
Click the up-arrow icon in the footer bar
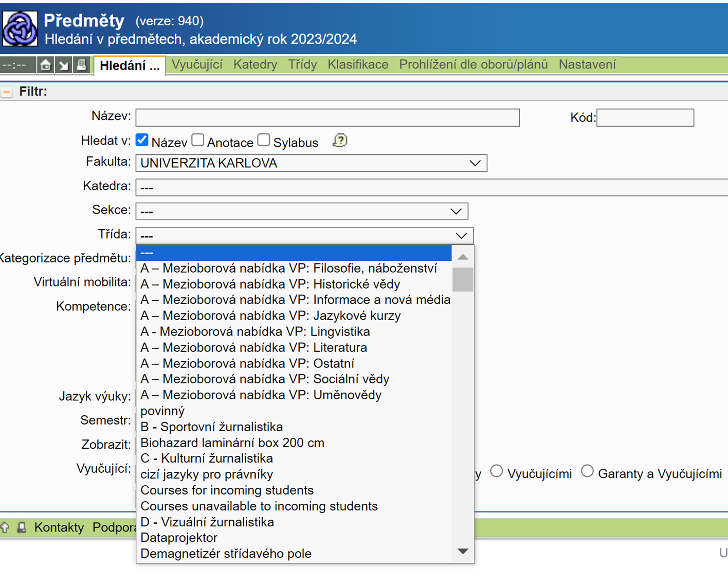[x=6, y=527]
